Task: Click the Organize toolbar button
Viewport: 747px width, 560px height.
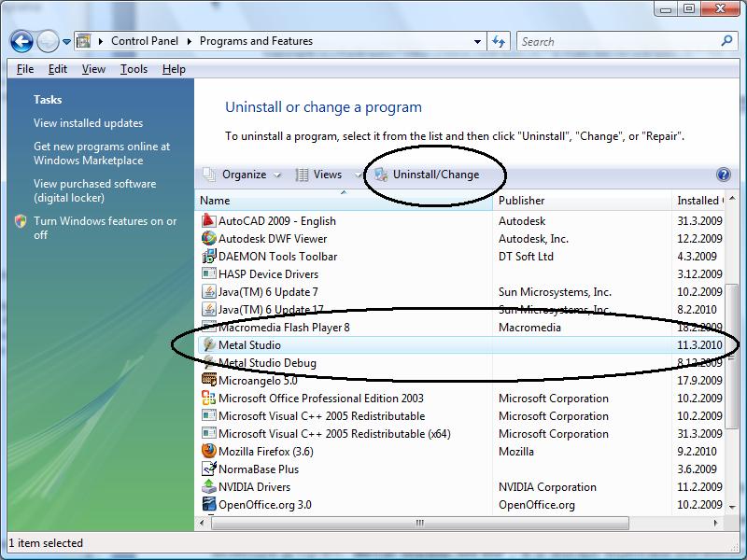Action: pos(235,175)
